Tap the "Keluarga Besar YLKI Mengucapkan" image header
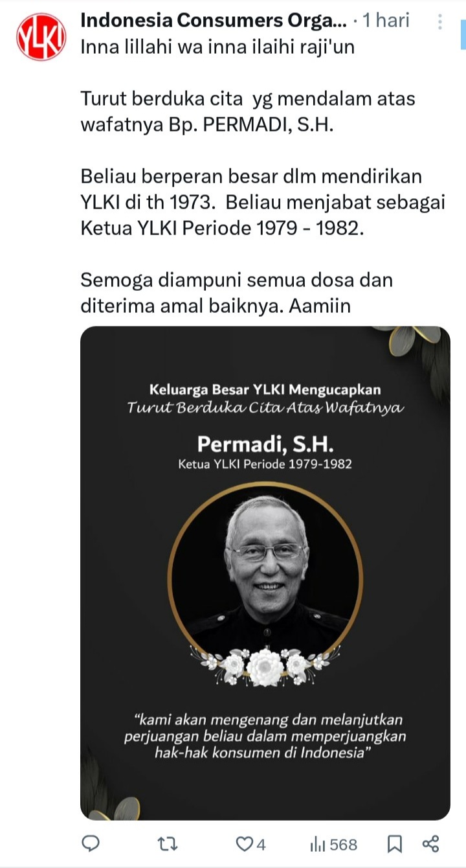Image resolution: width=466 pixels, height=868 pixels. pyautogui.click(x=265, y=390)
